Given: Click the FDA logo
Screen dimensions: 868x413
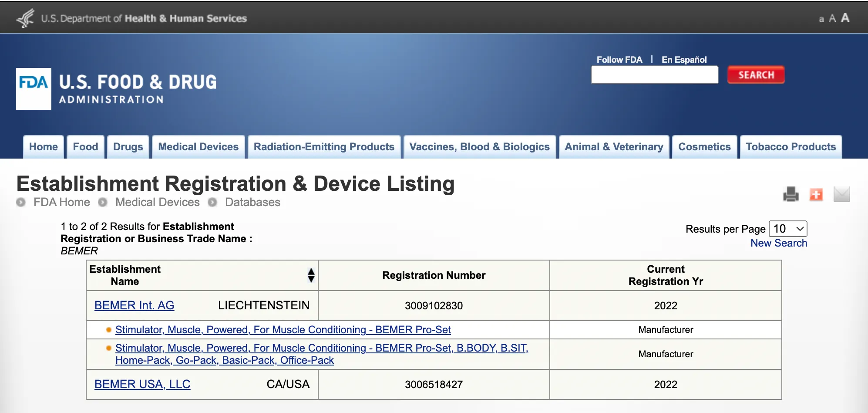Looking at the screenshot, I should tap(34, 88).
